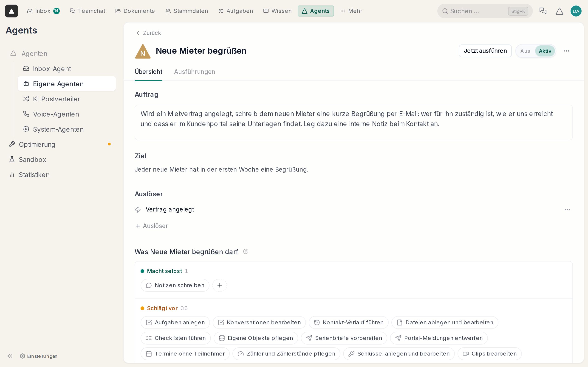Add a permission with the dashed plus button
Screen dimensions: 588x367
tap(219, 285)
